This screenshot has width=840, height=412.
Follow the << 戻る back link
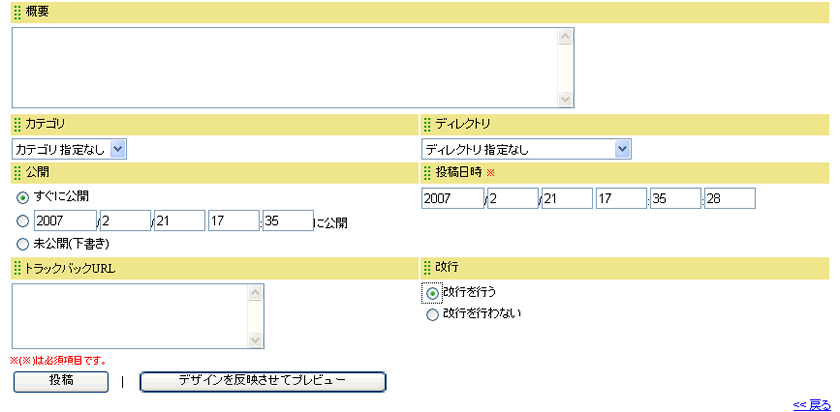tap(811, 404)
